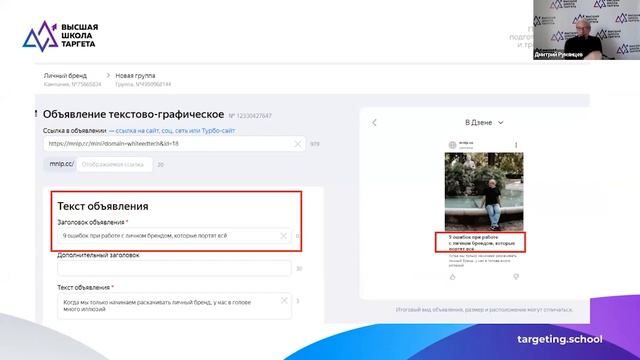
Task: Open the three-dot menu in ad preview
Action: pos(516,145)
